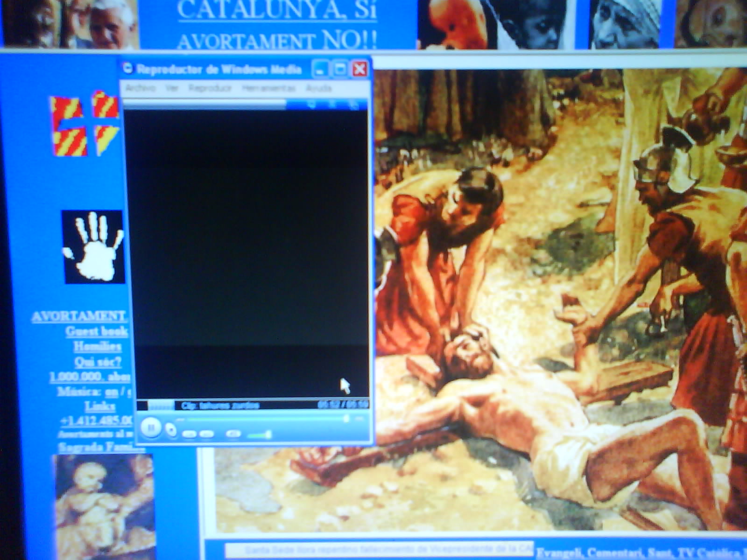Open the Qui sóc? link
747x560 pixels.
point(98,362)
